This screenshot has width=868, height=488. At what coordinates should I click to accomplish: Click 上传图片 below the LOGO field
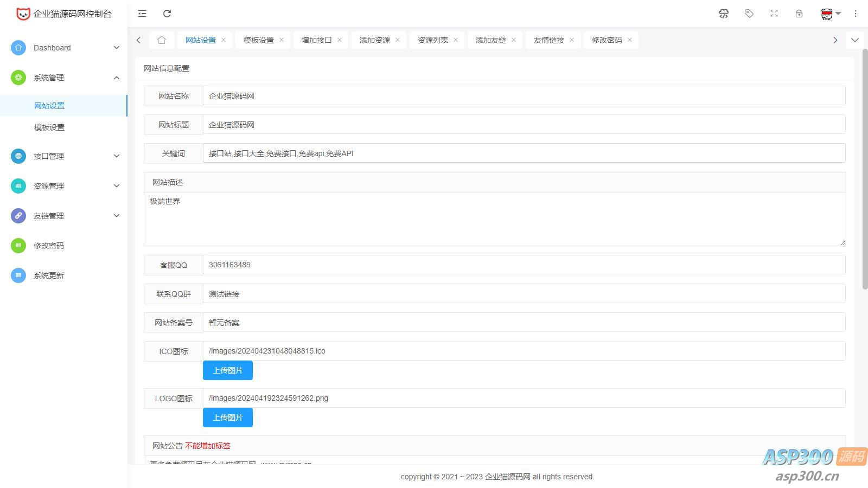coord(227,417)
